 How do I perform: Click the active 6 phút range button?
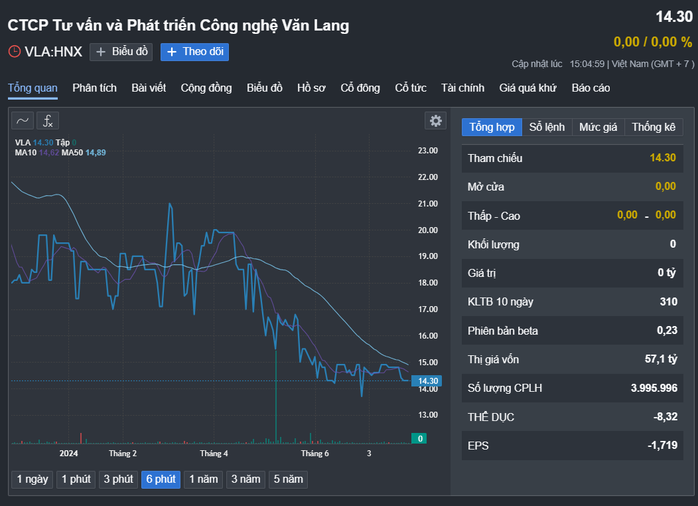pos(161,479)
